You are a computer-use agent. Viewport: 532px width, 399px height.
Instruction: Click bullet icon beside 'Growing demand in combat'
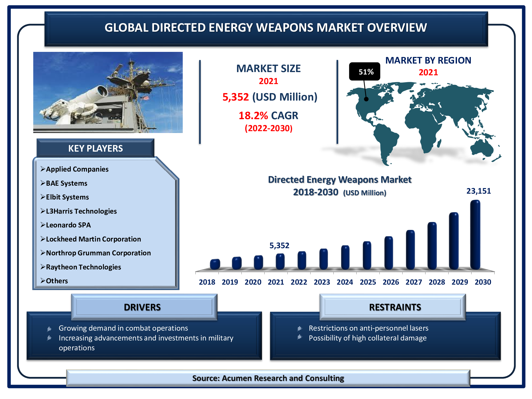click(x=49, y=329)
